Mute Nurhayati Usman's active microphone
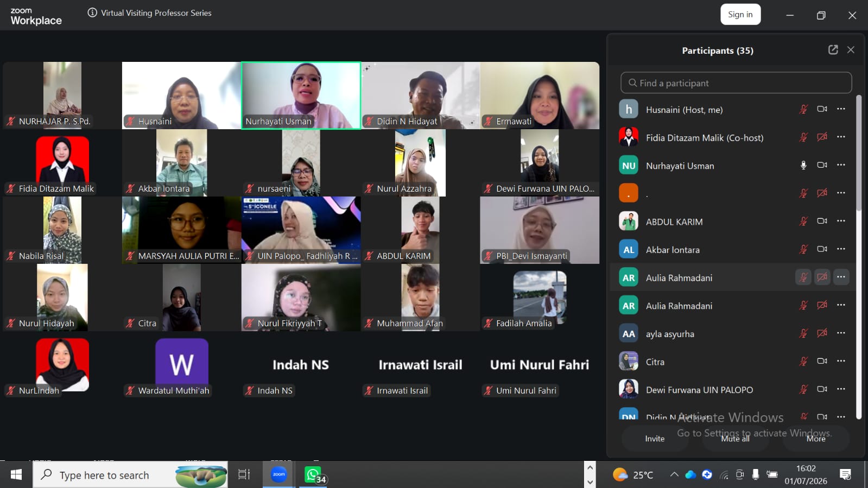This screenshot has height=488, width=868. 803,166
